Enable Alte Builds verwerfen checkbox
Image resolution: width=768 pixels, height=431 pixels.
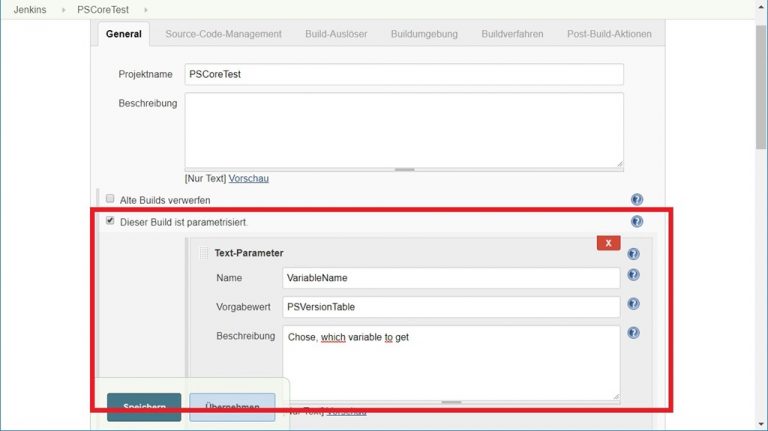[x=110, y=199]
